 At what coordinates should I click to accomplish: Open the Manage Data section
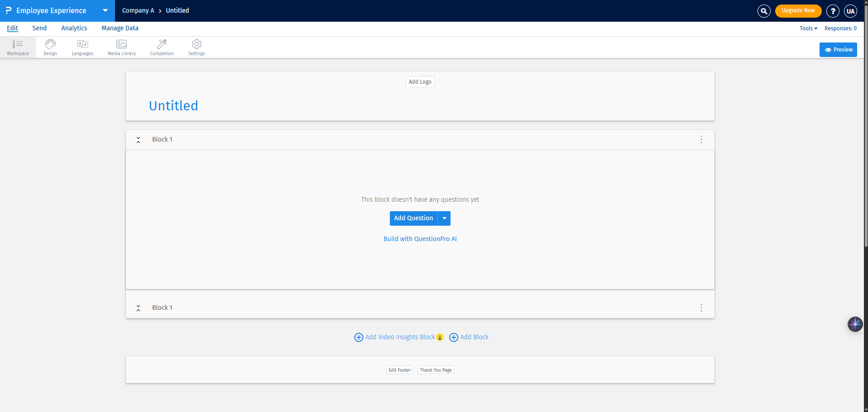point(120,28)
